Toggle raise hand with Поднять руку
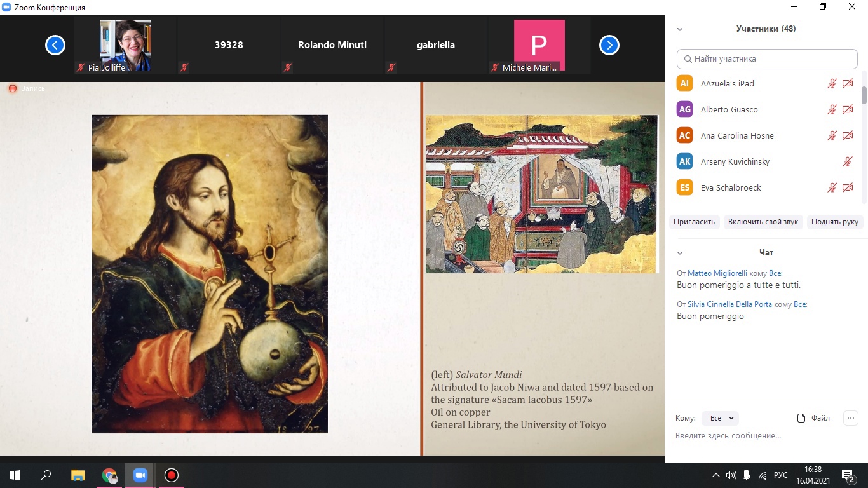The width and height of the screenshot is (868, 488). pos(834,222)
